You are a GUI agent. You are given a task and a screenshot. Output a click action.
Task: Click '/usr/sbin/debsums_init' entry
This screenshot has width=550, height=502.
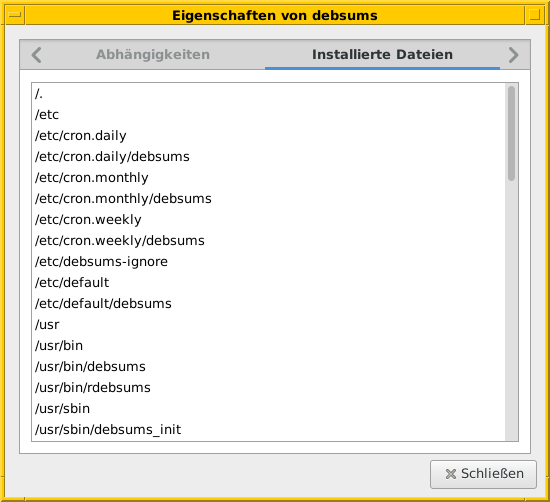coord(269,430)
